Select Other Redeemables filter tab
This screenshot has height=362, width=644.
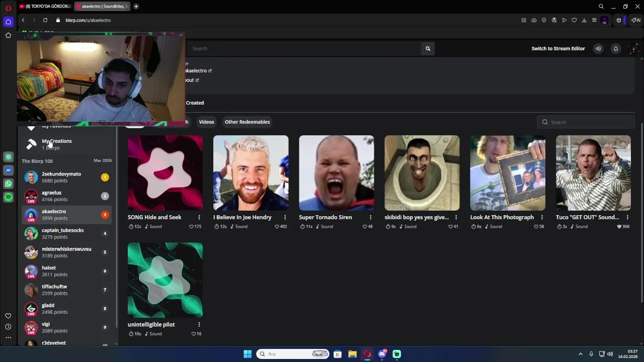(247, 122)
